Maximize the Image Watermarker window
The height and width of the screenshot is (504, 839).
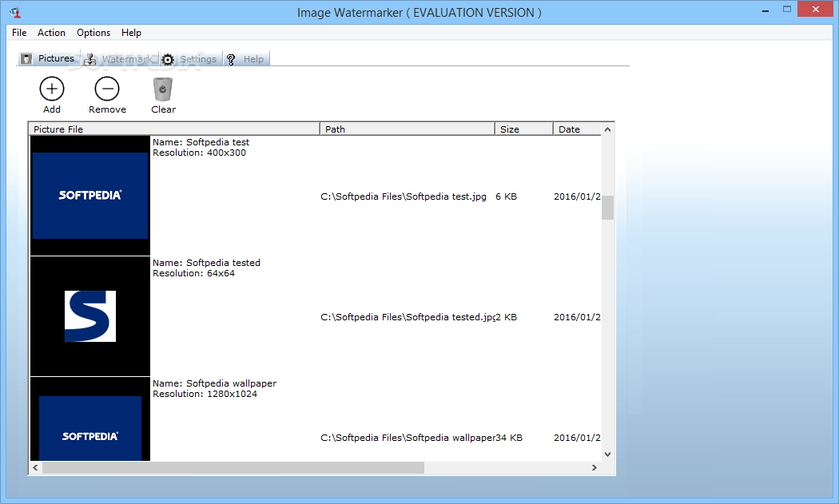point(786,9)
